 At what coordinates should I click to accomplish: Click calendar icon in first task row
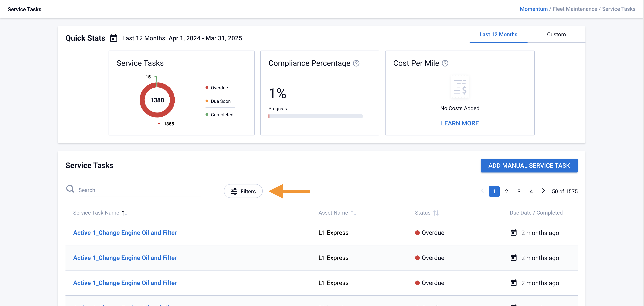513,232
